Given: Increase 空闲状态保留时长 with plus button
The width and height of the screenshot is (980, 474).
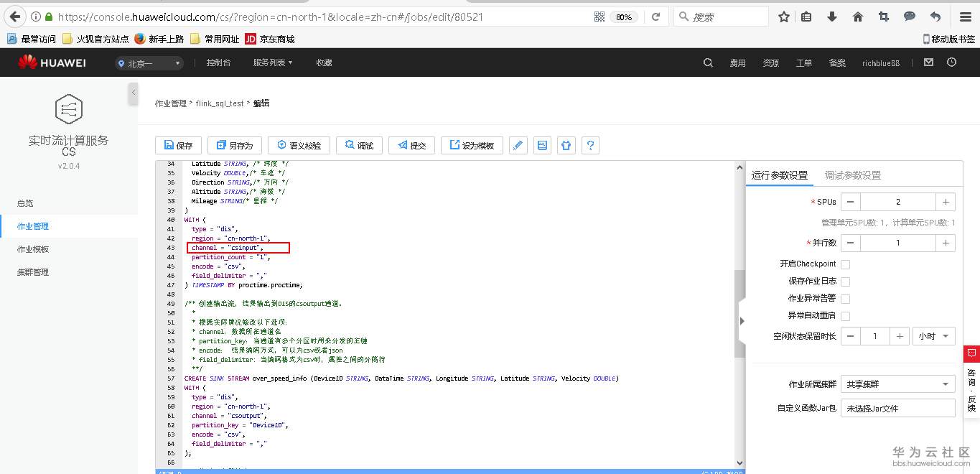Looking at the screenshot, I should coord(900,336).
